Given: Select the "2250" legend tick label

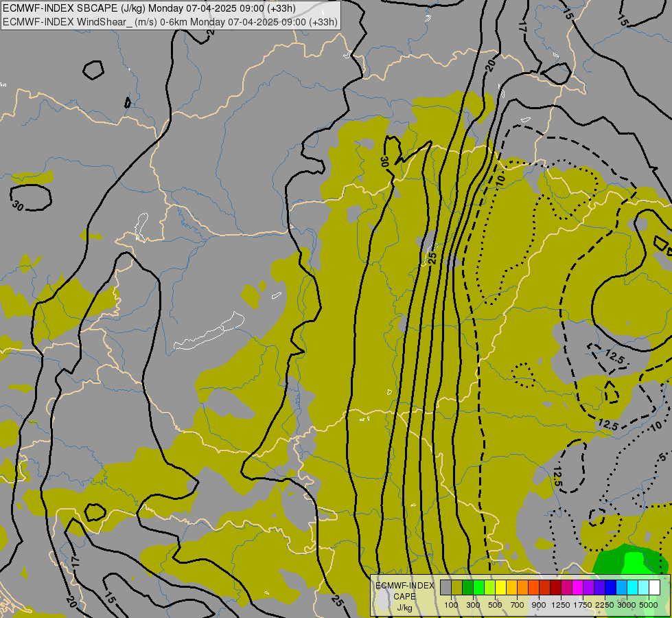Looking at the screenshot, I should (x=605, y=605).
